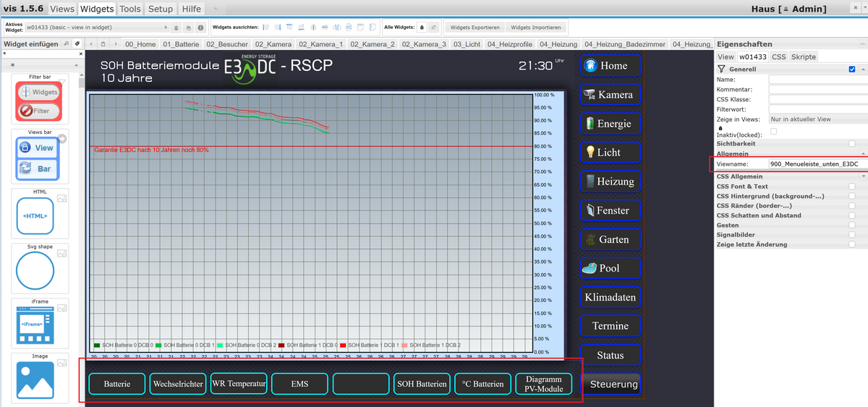Expand the CSS Allgemein section arrow

click(864, 177)
